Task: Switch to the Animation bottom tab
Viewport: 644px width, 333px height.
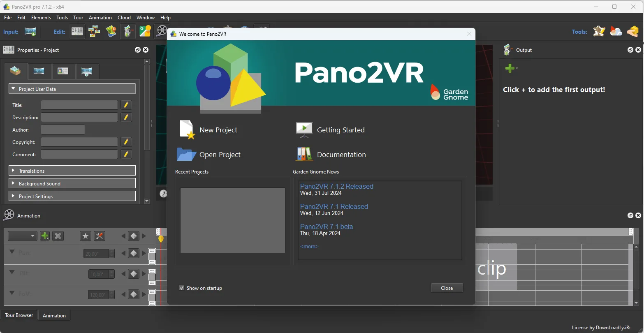Action: coord(54,316)
